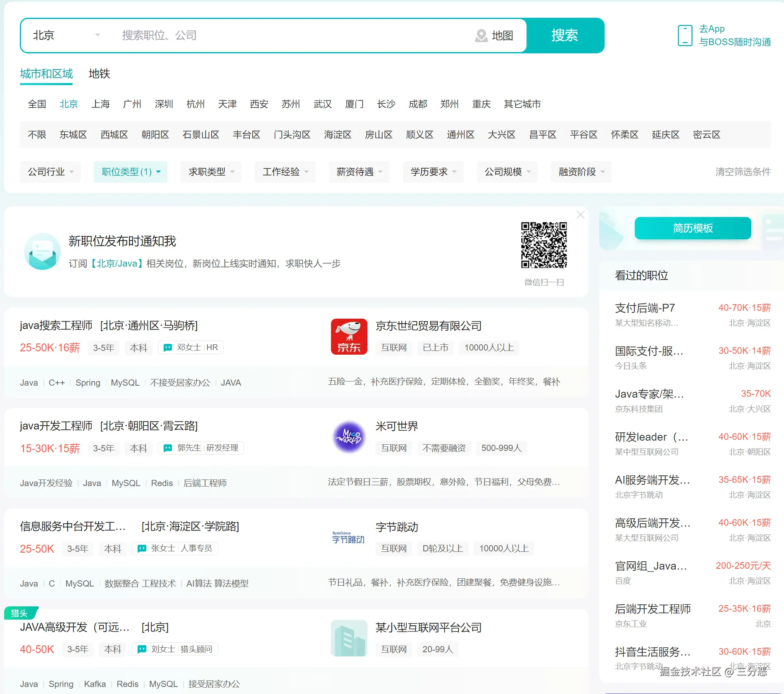
Task: Select 广州 in the city list
Action: [x=132, y=104]
